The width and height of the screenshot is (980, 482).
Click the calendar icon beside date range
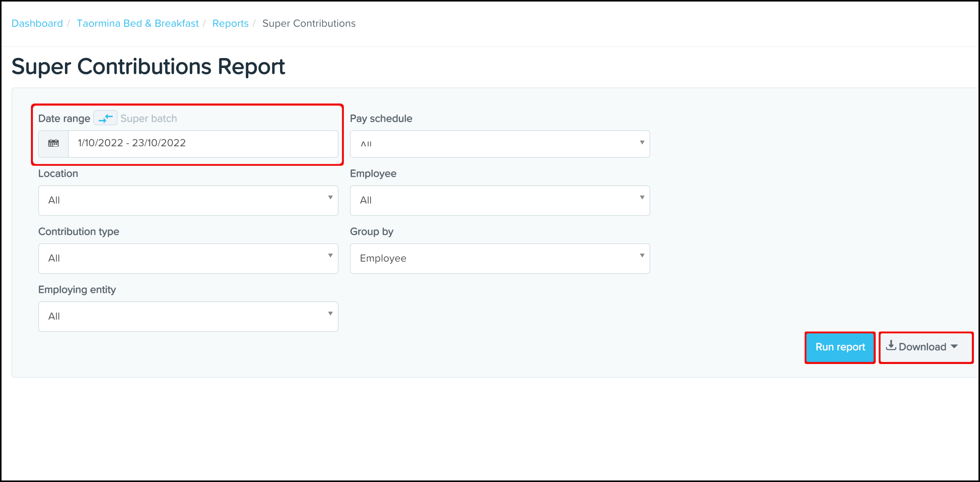tap(53, 143)
